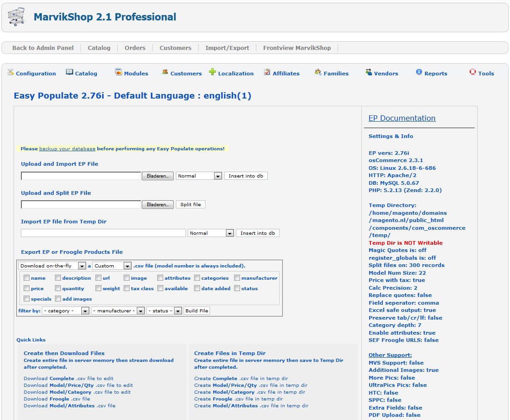Open the Download on-the-fly dropdown
The image size is (510, 420).
pos(52,266)
